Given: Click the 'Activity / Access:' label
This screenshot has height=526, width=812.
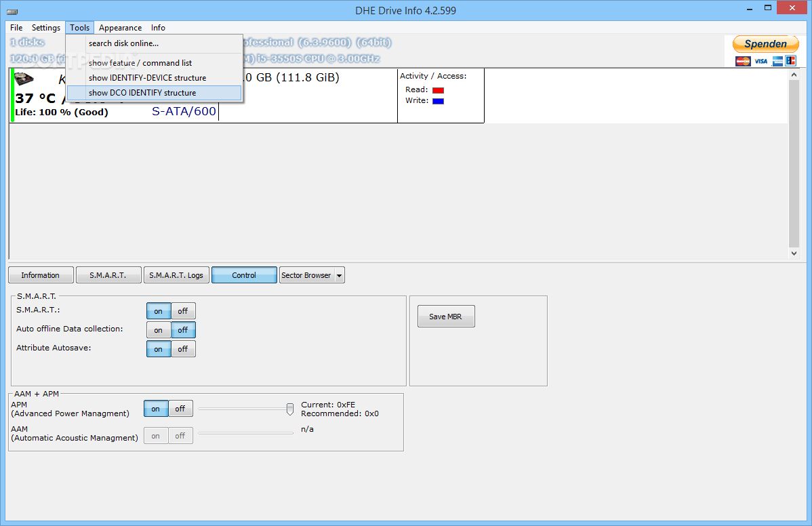Looking at the screenshot, I should [433, 76].
